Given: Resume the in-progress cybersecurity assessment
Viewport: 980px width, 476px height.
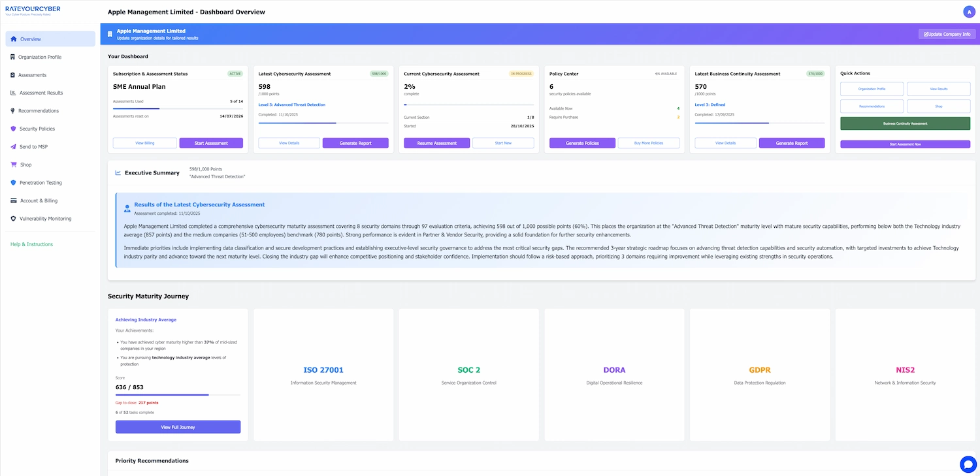Looking at the screenshot, I should tap(436, 142).
